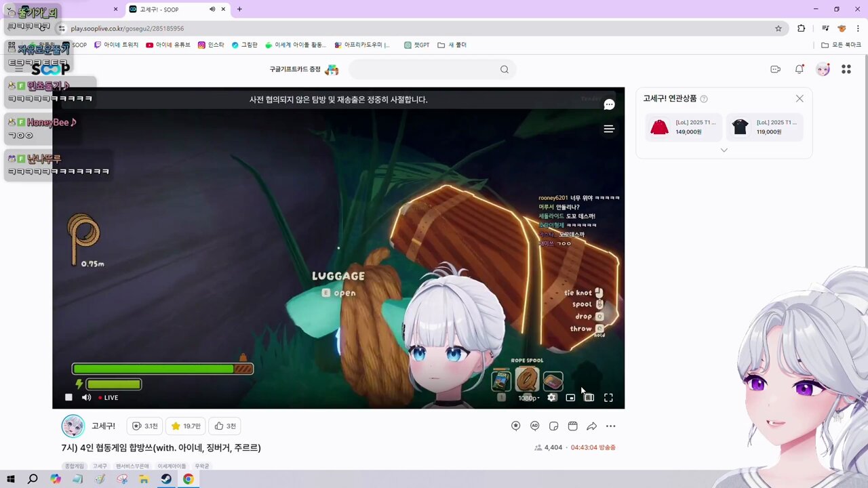Click the 팬서비스부문애 tag
The width and height of the screenshot is (868, 488).
[132, 466]
